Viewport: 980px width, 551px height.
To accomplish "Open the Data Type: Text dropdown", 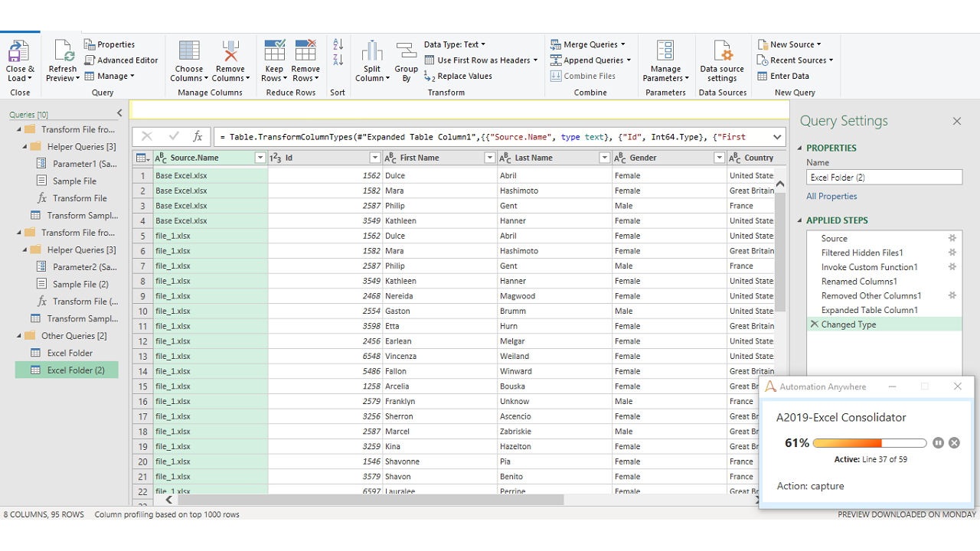I will click(455, 44).
